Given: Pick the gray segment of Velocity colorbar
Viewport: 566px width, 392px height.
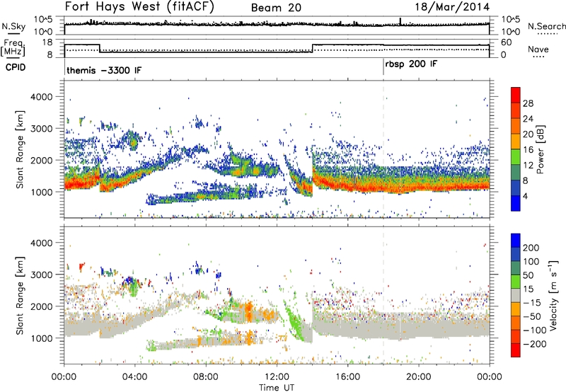Looking at the screenshot, I should tap(516, 295).
